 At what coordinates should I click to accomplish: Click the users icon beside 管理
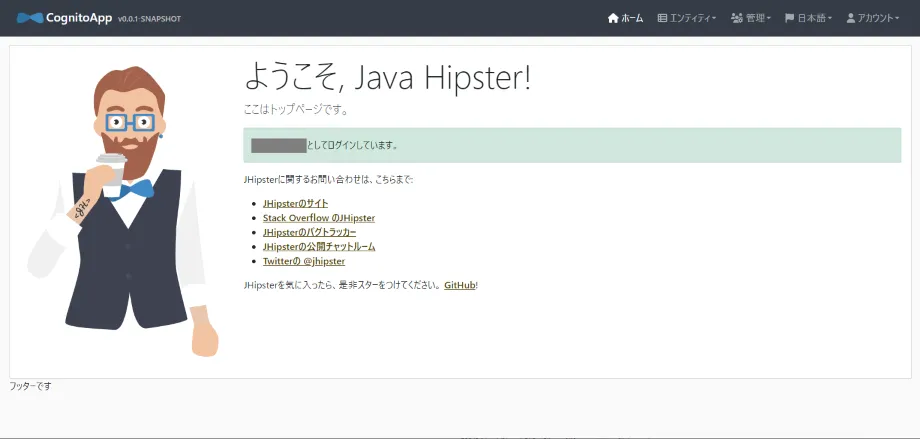(737, 18)
